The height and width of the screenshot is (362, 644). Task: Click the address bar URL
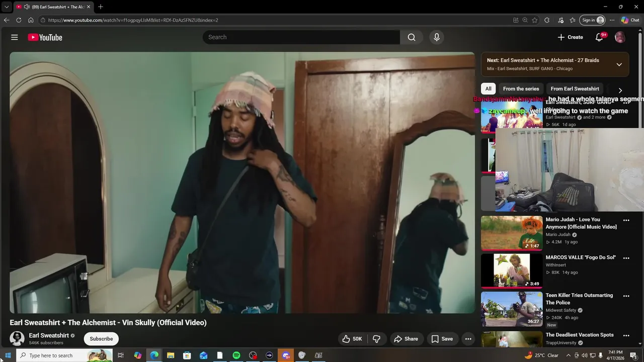tap(133, 20)
